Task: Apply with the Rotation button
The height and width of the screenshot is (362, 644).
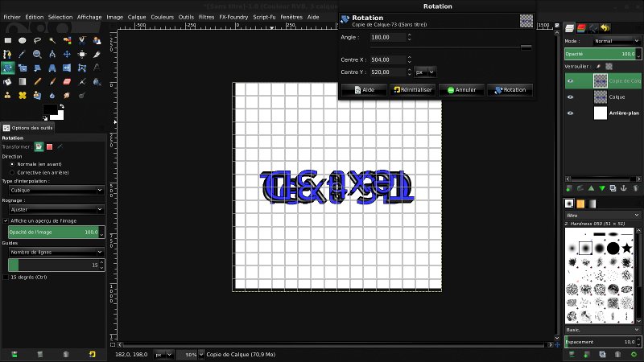Action: (x=510, y=89)
